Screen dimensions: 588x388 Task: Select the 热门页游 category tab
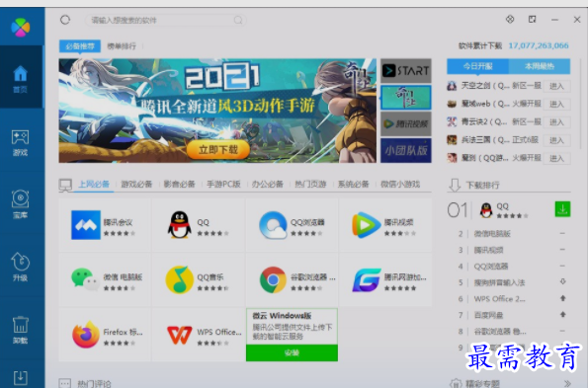tap(310, 184)
